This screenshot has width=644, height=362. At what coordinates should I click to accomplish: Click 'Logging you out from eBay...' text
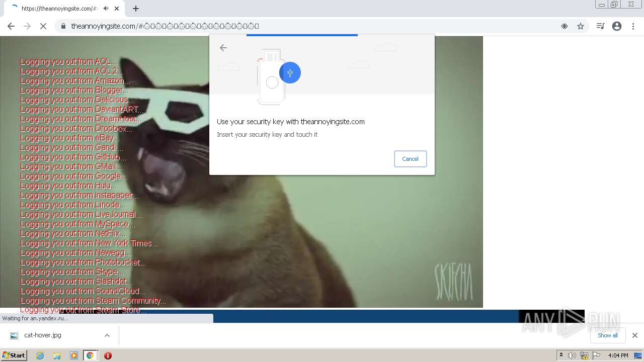pos(70,138)
